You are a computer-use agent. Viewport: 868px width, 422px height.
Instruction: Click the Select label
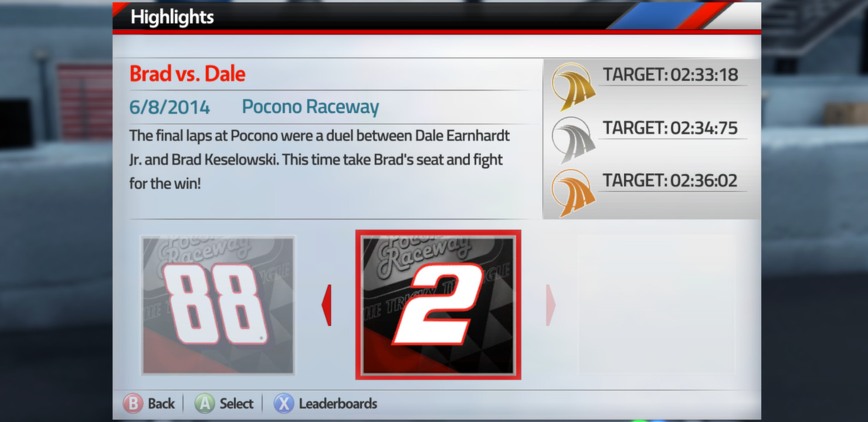(236, 404)
